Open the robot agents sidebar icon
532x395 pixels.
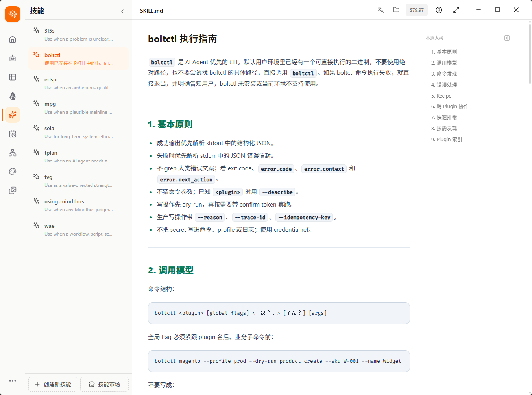[x=13, y=58]
